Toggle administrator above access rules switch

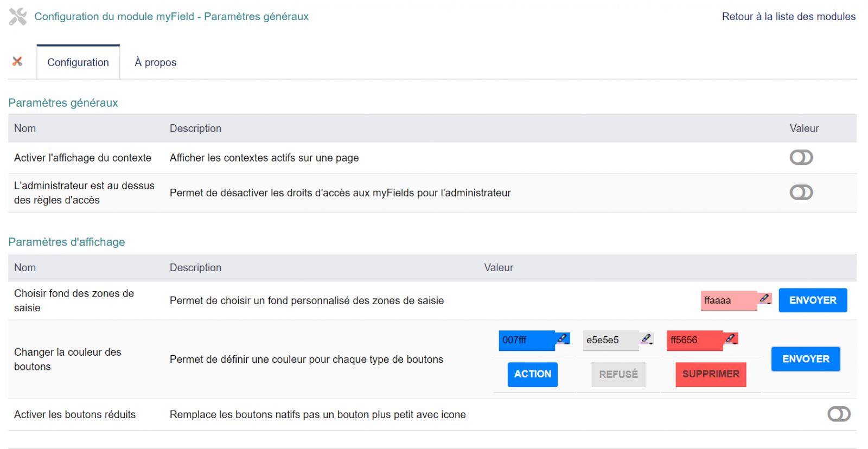pos(801,193)
